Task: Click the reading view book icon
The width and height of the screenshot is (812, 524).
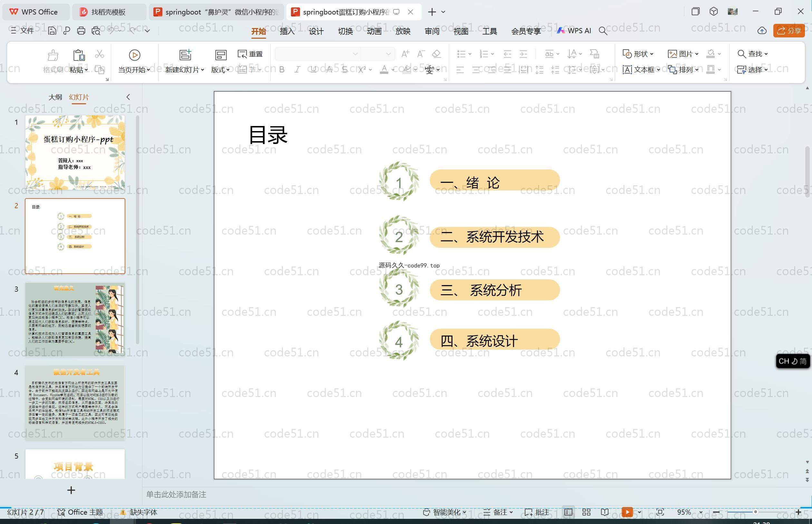Action: click(x=604, y=512)
